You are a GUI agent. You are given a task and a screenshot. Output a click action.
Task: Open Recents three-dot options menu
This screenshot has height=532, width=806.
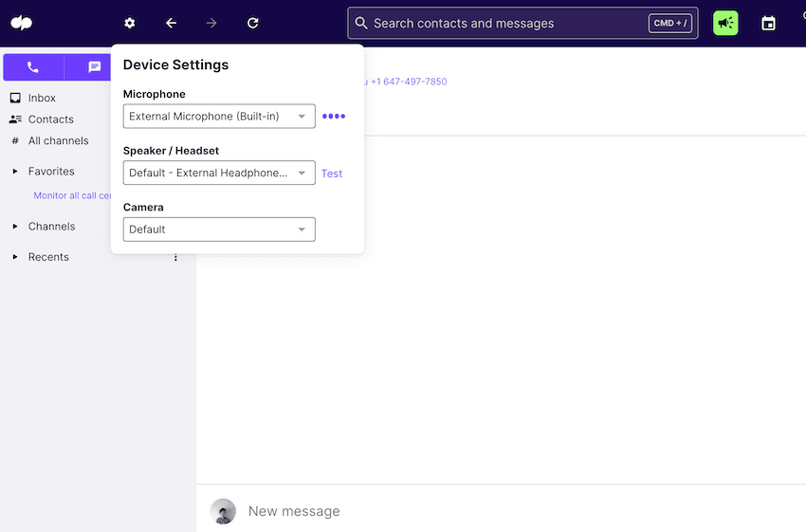(x=175, y=257)
